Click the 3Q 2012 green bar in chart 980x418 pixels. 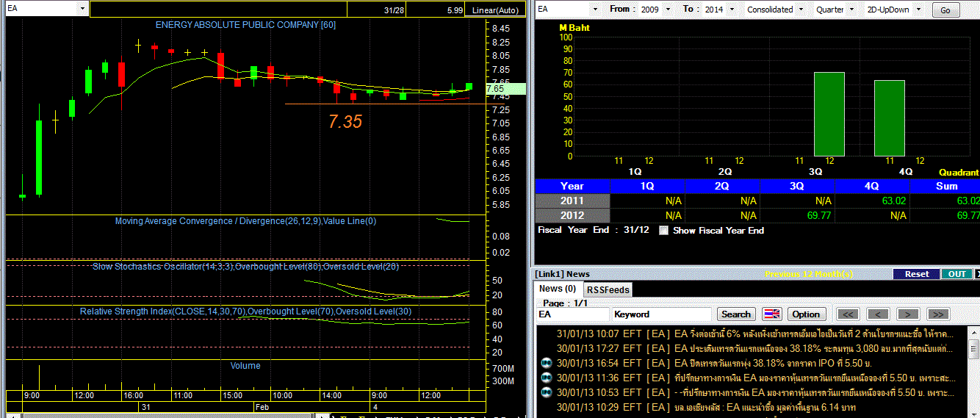pyautogui.click(x=829, y=114)
